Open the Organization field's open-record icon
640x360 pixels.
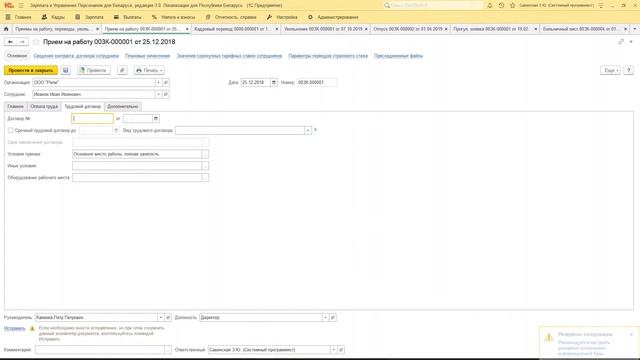coord(166,82)
